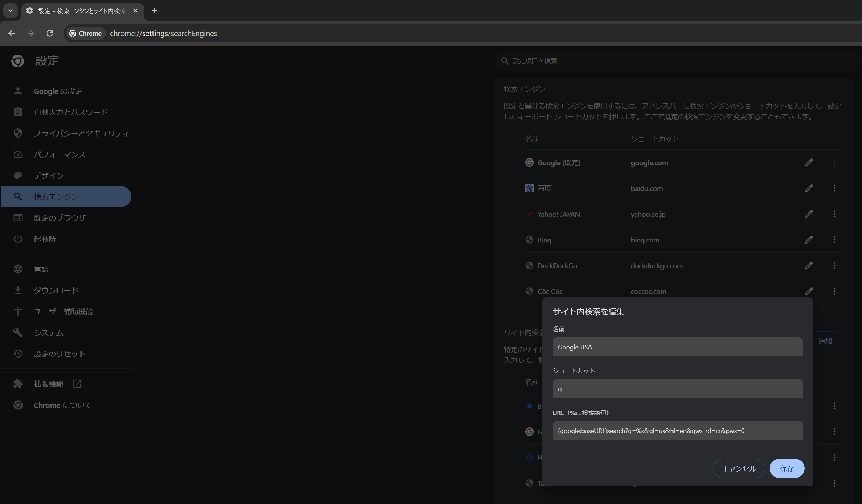Click the edit pencil for 百度
The image size is (862, 504).
pyautogui.click(x=809, y=188)
